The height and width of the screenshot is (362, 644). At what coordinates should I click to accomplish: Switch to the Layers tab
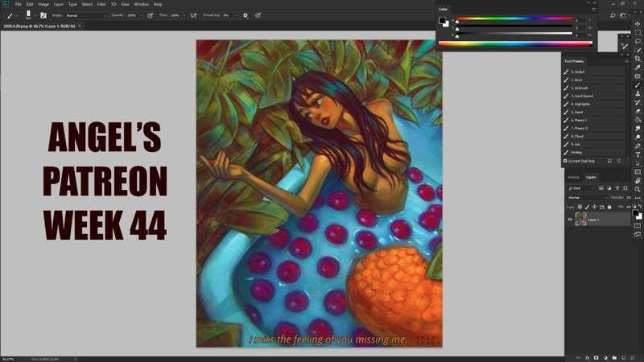(591, 177)
